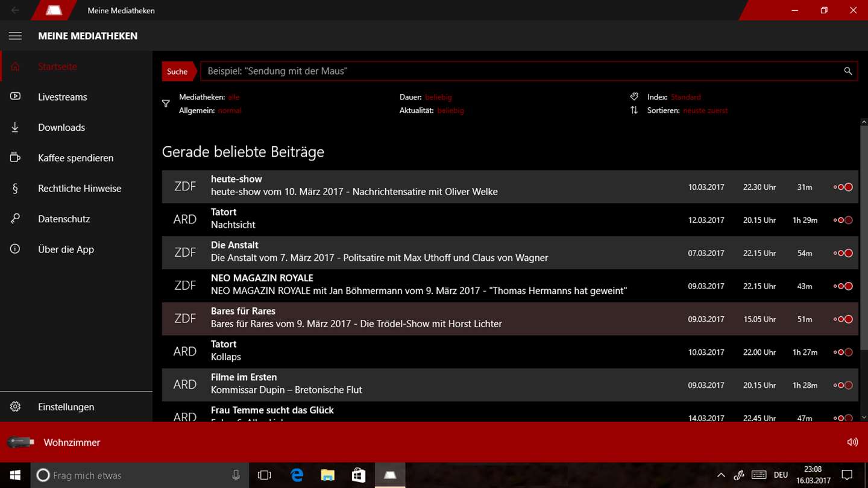Viewport: 868px width, 488px height.
Task: Click the back arrow in title bar
Action: coord(15,10)
